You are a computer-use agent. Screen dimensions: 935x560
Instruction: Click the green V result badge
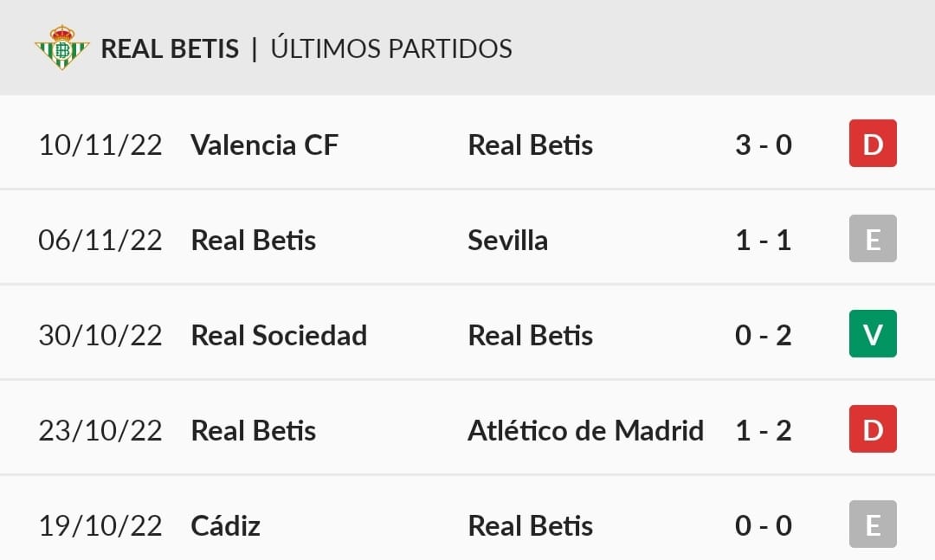(x=873, y=333)
